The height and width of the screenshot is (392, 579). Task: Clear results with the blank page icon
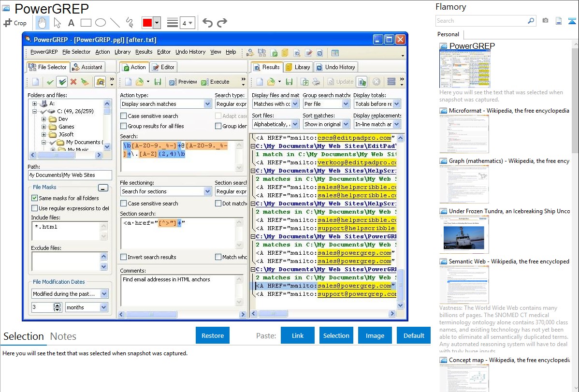[x=260, y=82]
